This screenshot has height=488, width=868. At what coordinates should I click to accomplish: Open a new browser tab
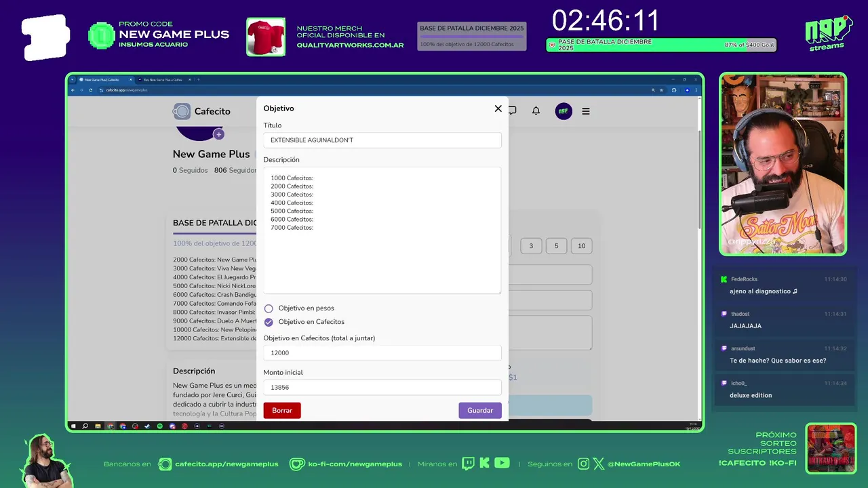(x=198, y=79)
